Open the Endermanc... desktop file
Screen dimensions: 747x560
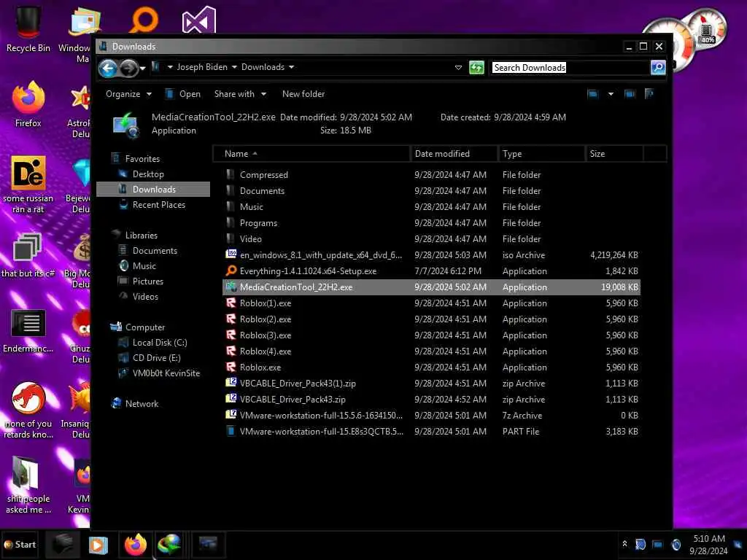(28, 331)
